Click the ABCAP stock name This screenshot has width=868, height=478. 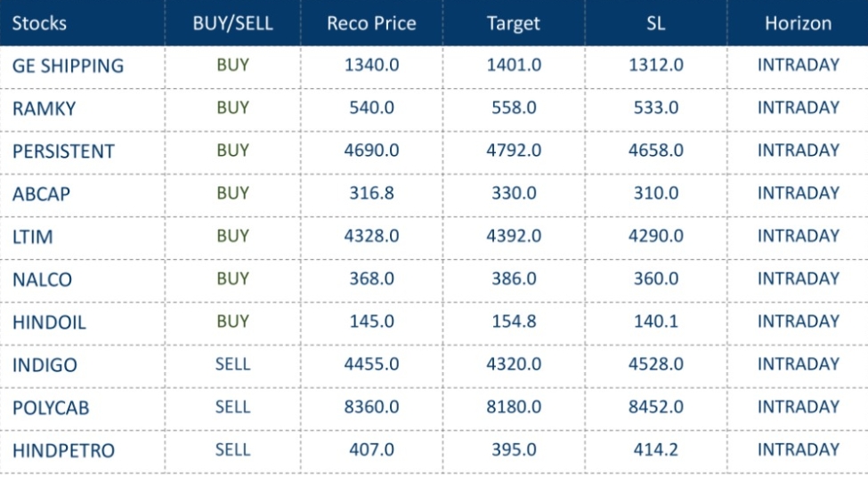41,194
